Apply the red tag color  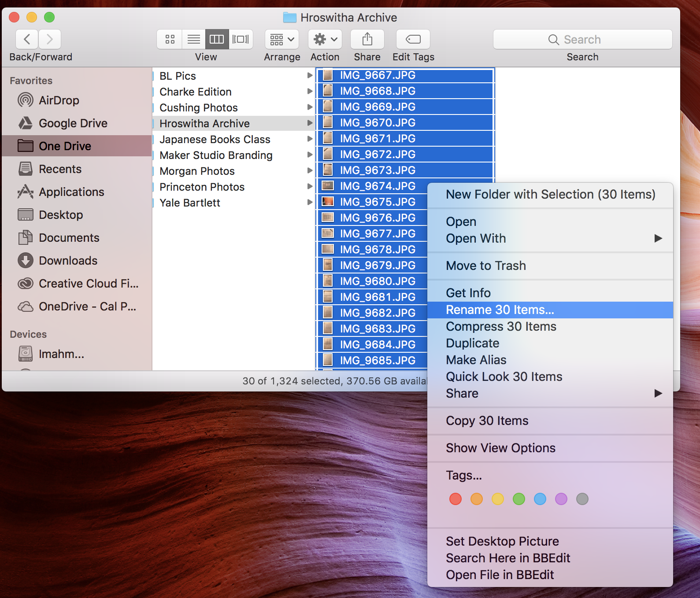(456, 499)
